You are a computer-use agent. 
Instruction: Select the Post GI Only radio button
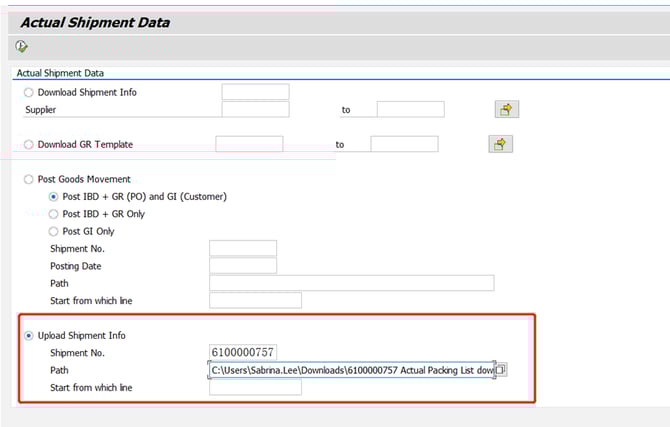(54, 231)
